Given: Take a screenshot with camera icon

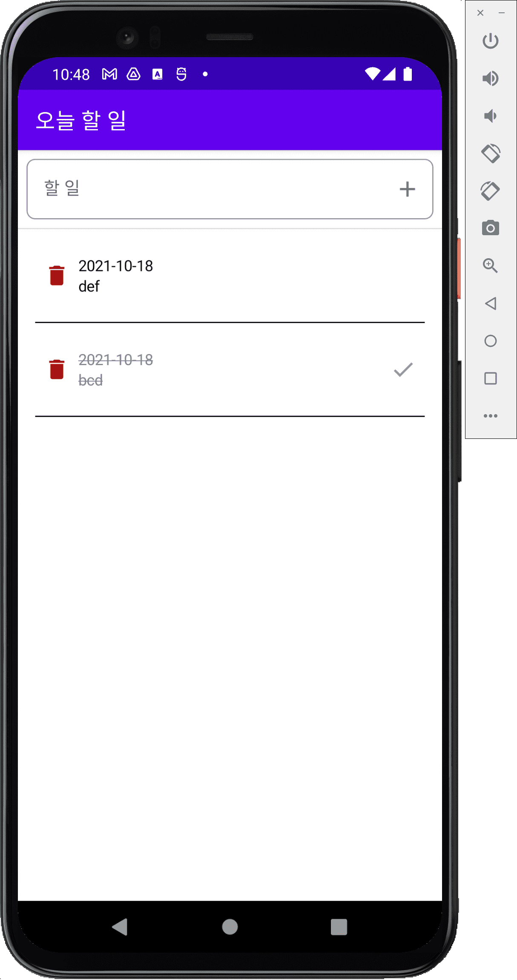Looking at the screenshot, I should pyautogui.click(x=491, y=228).
